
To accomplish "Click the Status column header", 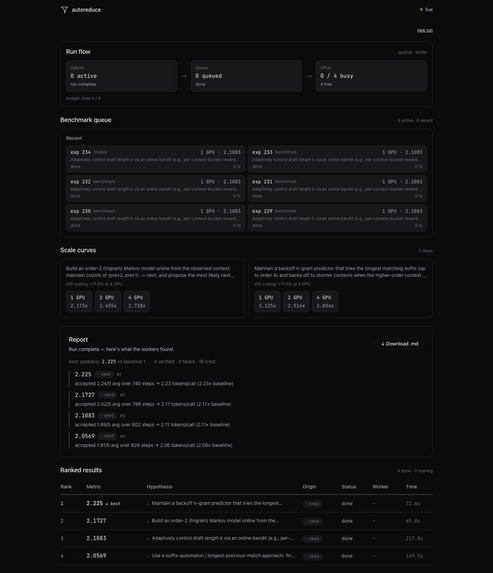I will coord(349,487).
